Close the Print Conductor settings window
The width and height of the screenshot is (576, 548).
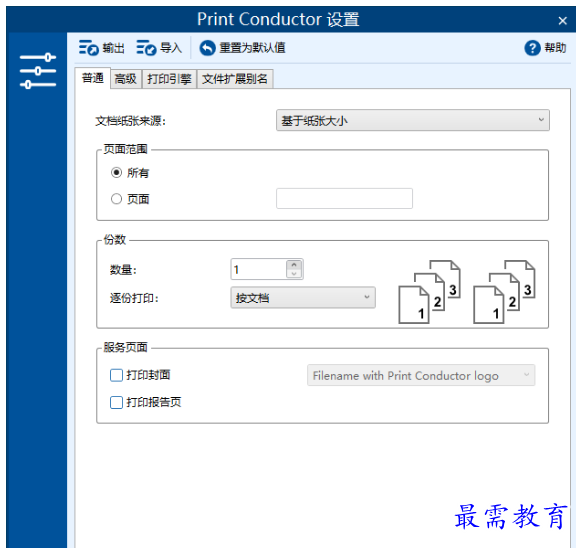[562, 21]
